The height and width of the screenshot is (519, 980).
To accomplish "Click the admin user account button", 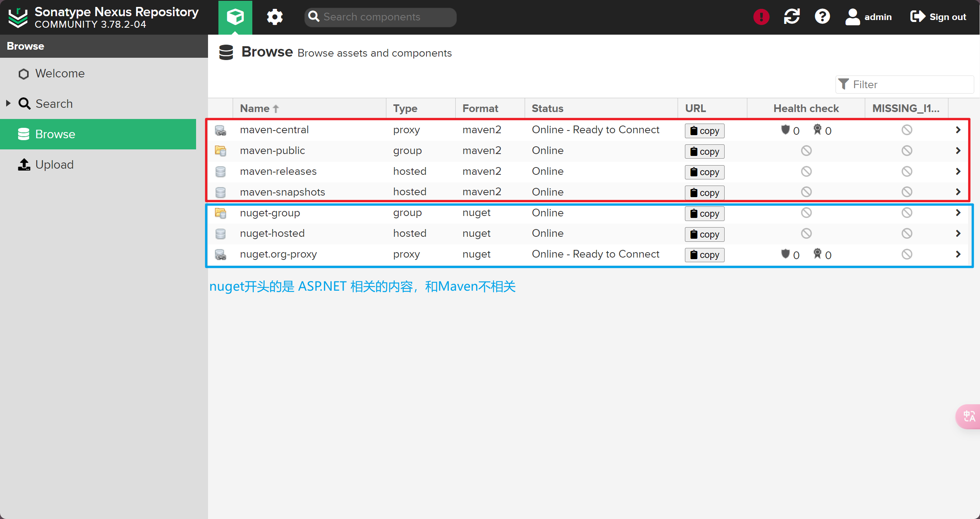I will [x=868, y=17].
